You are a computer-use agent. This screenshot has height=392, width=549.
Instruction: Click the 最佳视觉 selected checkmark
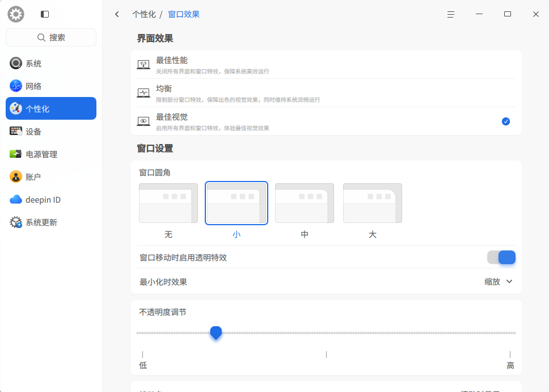[x=505, y=121]
